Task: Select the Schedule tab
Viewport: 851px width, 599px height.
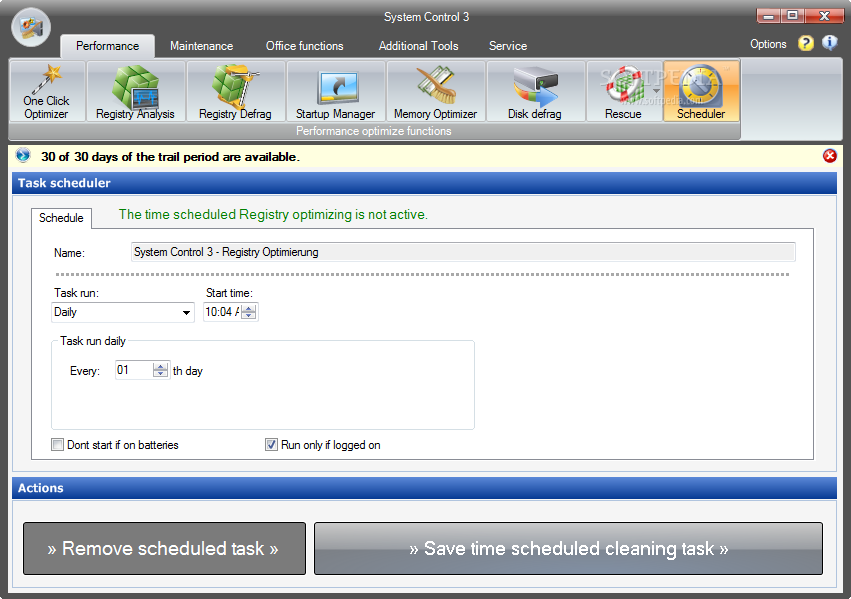Action: pos(61,218)
